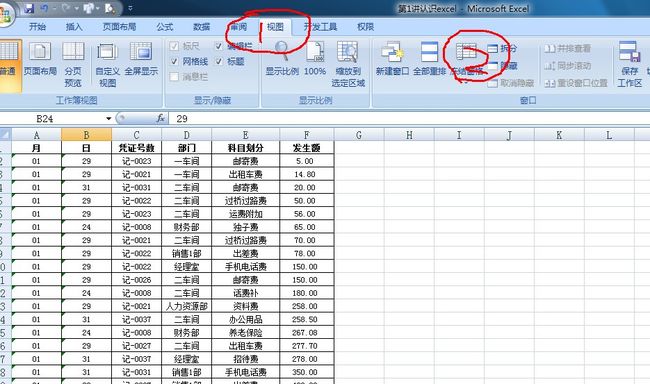The height and width of the screenshot is (384, 650).
Task: Click the cell containing 5.00
Action: click(307, 161)
